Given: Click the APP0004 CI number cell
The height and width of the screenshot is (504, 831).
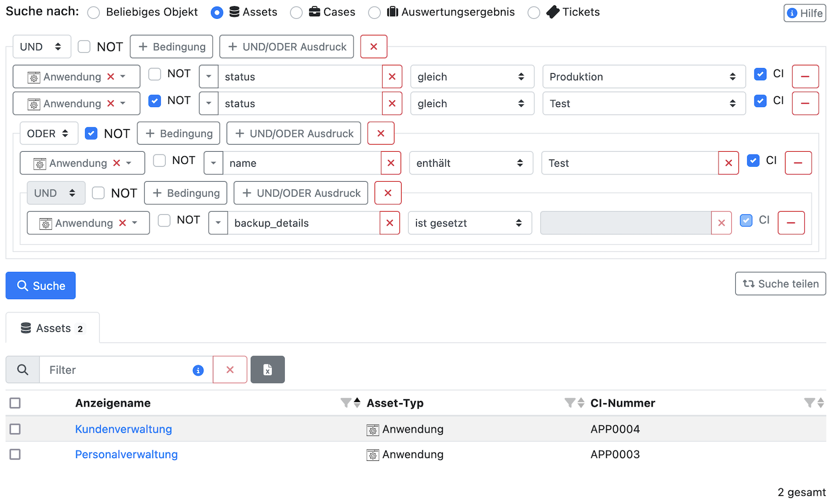Looking at the screenshot, I should tap(615, 429).
